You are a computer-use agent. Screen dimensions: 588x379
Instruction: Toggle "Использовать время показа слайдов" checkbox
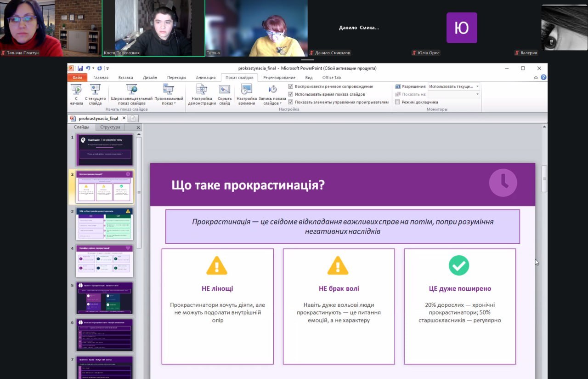click(x=291, y=94)
